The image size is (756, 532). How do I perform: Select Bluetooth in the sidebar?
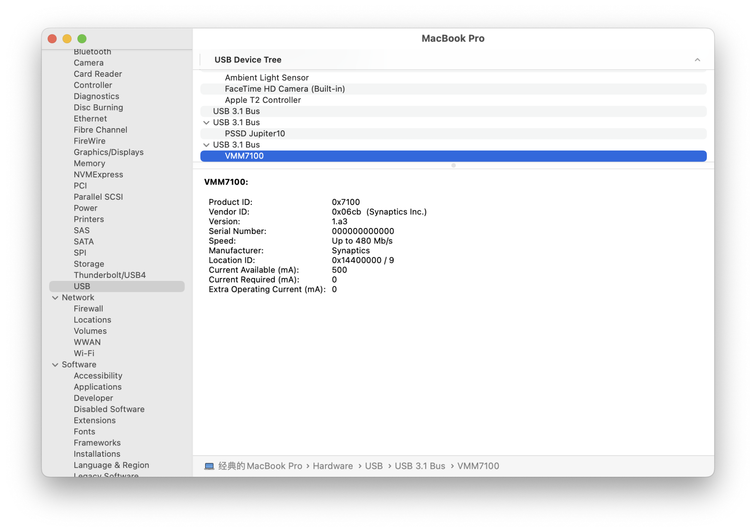click(x=92, y=51)
